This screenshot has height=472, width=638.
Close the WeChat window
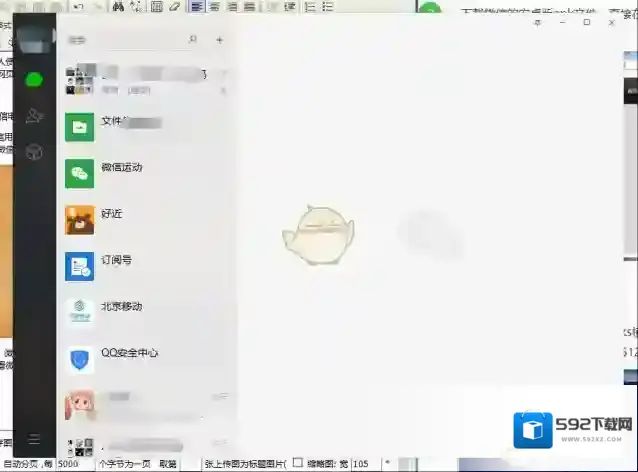[612, 23]
